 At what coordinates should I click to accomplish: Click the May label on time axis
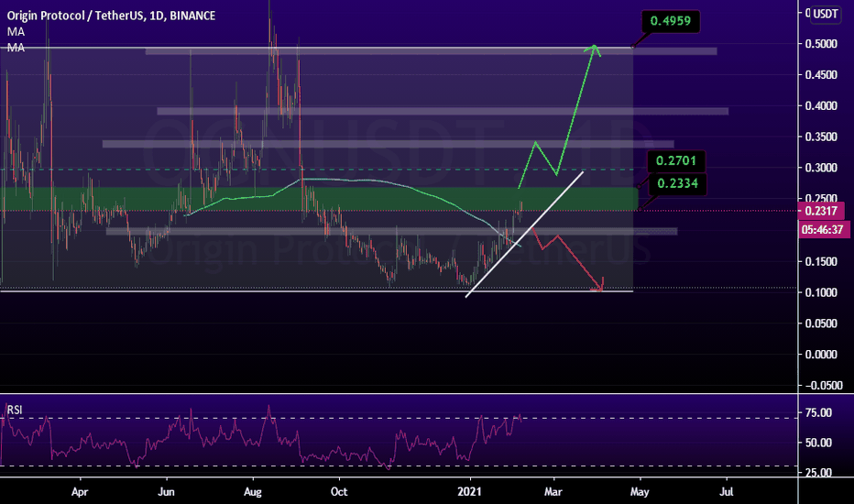(640, 492)
